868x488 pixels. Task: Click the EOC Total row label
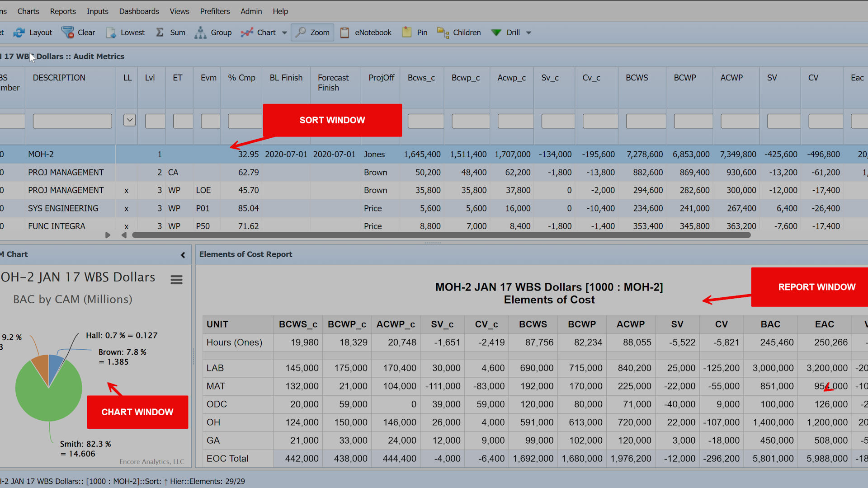(x=227, y=459)
